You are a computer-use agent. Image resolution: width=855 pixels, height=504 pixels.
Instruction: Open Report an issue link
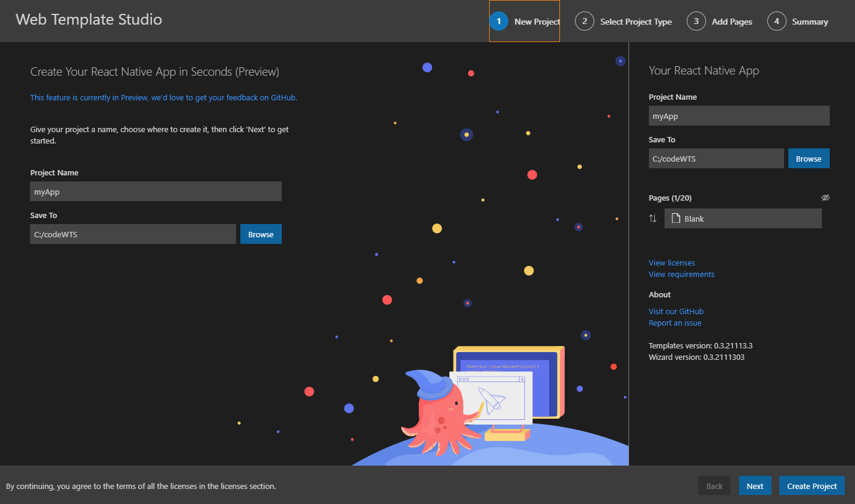pyautogui.click(x=675, y=323)
